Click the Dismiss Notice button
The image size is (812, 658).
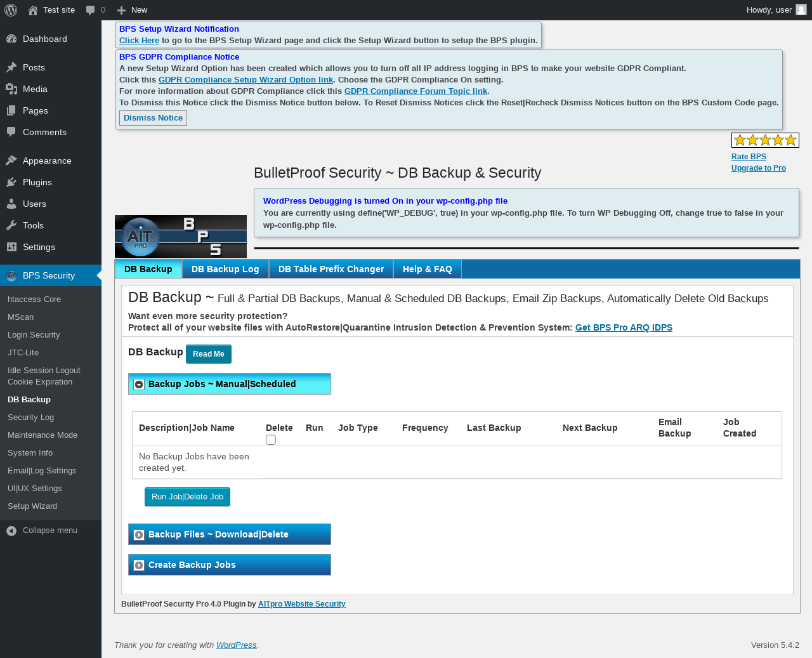coord(153,118)
